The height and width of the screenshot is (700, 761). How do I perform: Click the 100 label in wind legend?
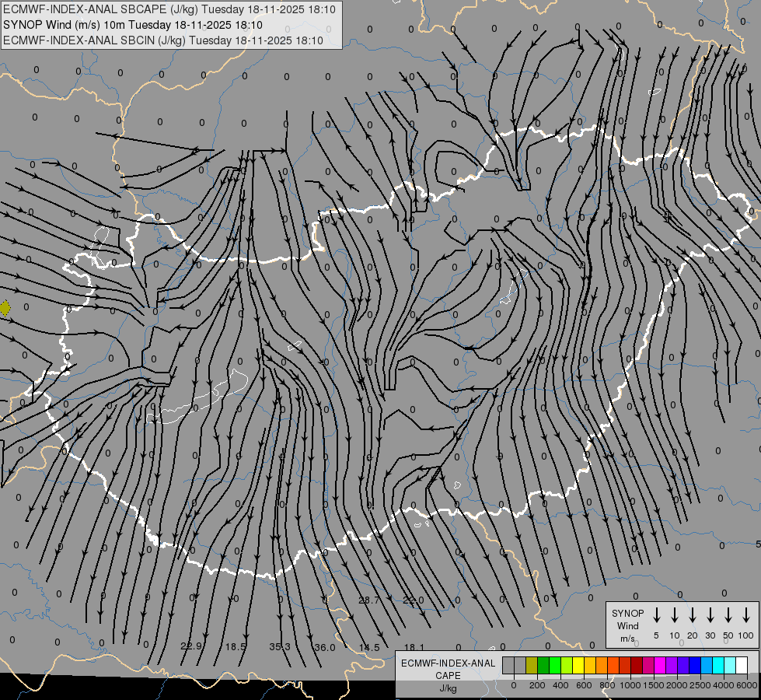tap(746, 635)
